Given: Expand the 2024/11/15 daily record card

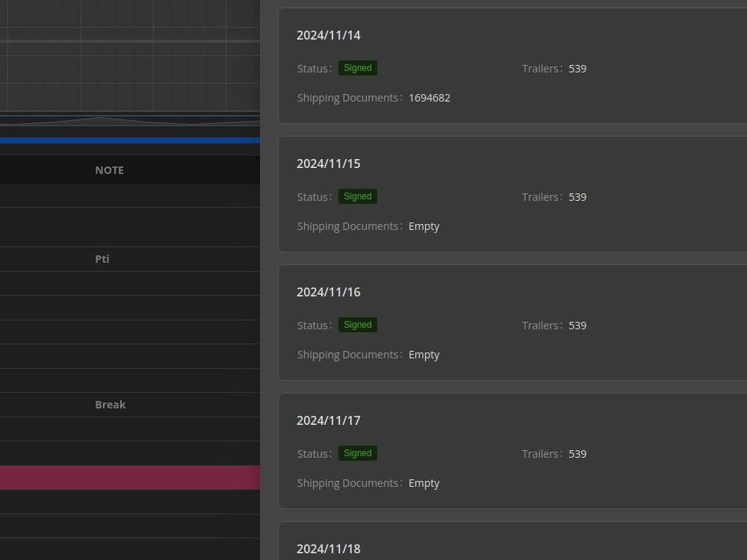Looking at the screenshot, I should click(329, 164).
